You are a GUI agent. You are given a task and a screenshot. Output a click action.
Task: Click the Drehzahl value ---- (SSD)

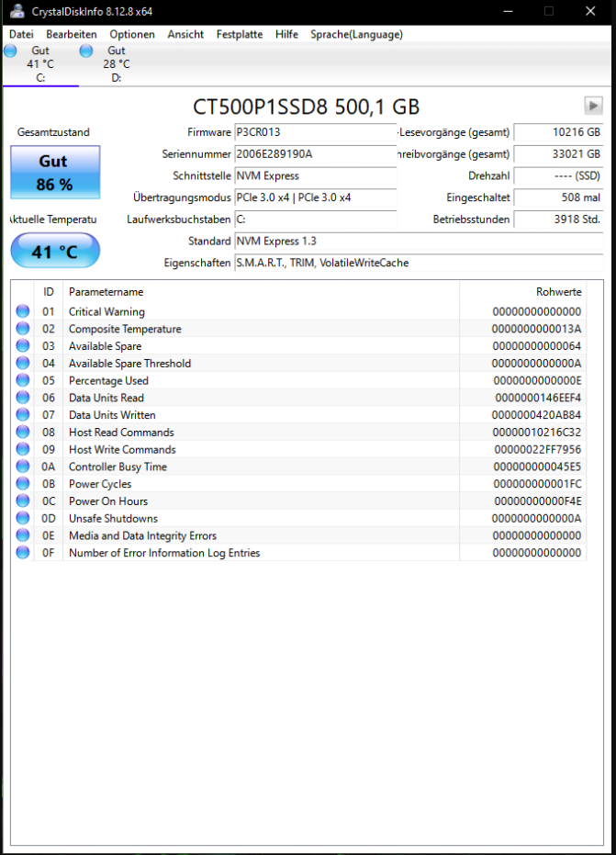tap(558, 175)
